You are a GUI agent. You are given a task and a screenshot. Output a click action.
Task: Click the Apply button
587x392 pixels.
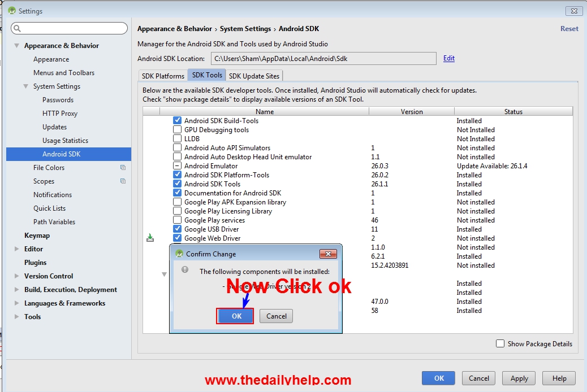pyautogui.click(x=519, y=378)
